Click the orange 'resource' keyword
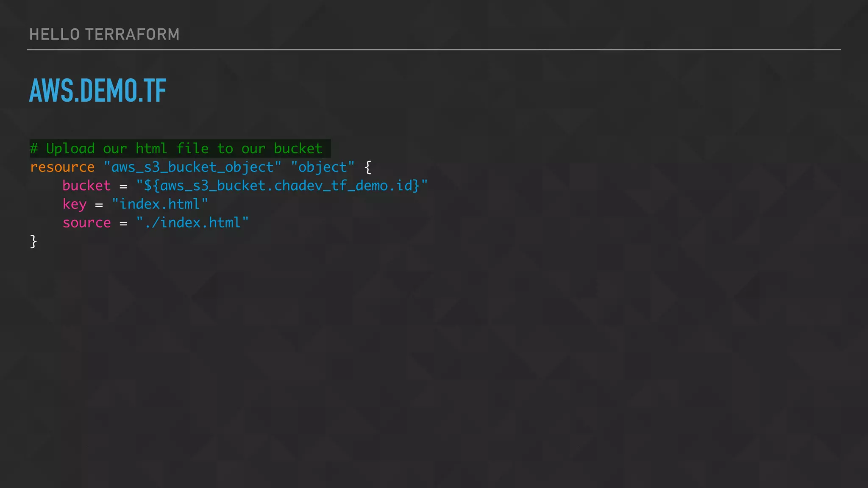The image size is (868, 488). pyautogui.click(x=62, y=167)
